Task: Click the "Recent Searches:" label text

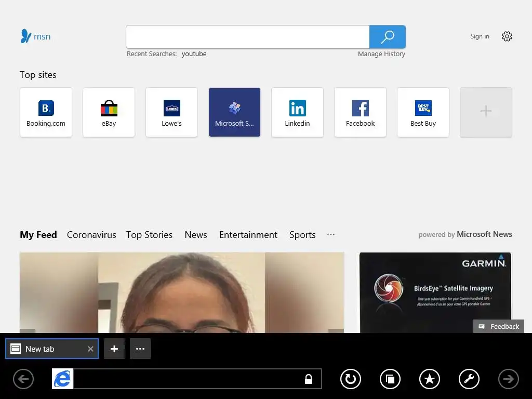Action: 152,54
